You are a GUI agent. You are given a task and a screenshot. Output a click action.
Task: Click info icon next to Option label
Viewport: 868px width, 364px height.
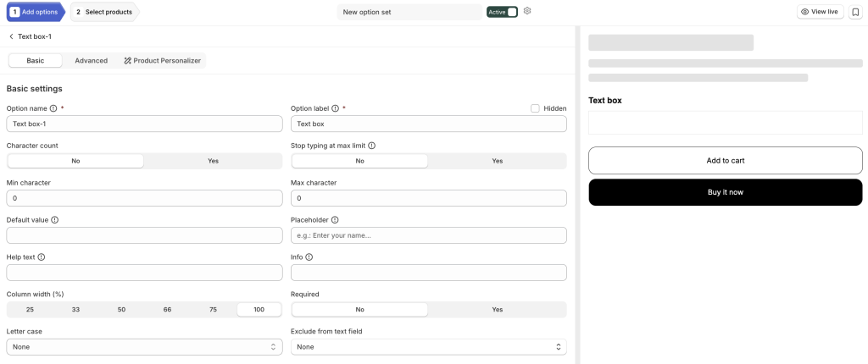pos(335,108)
